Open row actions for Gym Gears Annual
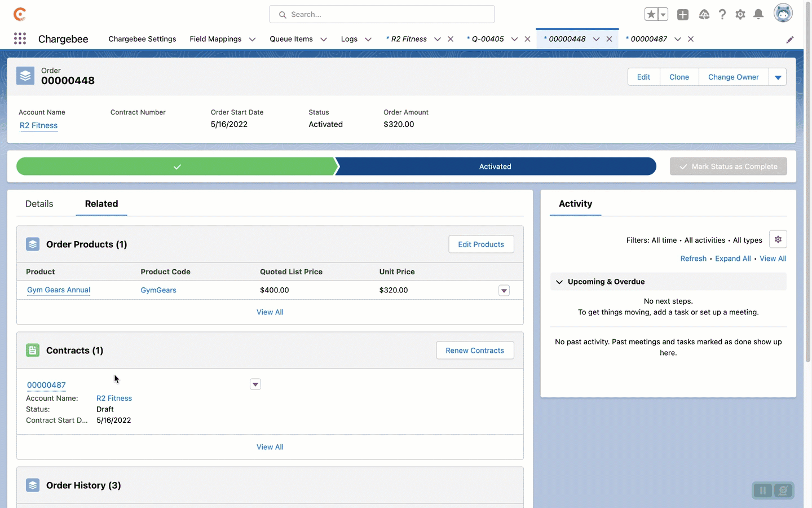812x508 pixels. tap(504, 291)
